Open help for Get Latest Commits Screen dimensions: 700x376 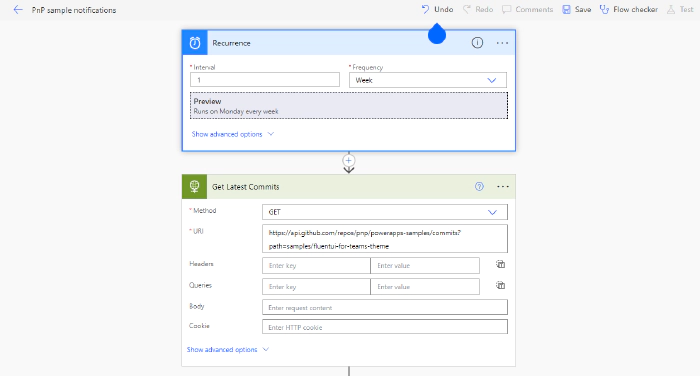point(479,187)
